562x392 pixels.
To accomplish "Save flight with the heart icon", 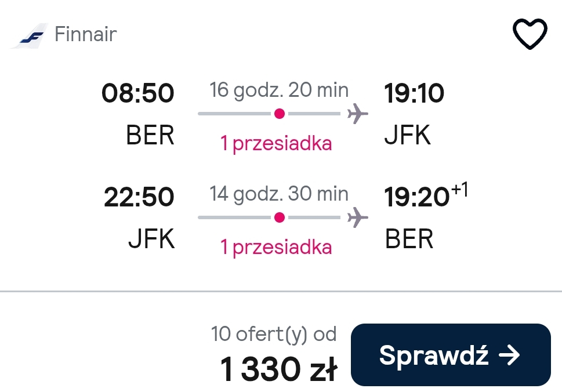I will tap(530, 34).
